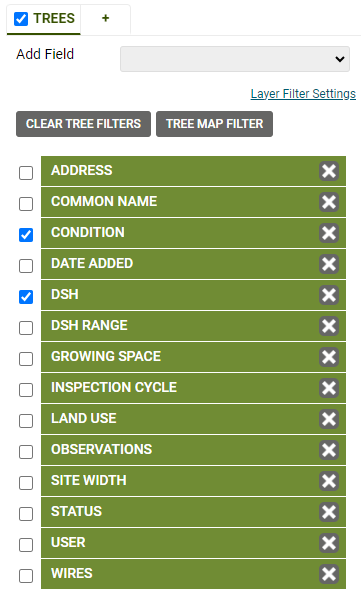Open the Layer Filter Settings link

coord(303,94)
